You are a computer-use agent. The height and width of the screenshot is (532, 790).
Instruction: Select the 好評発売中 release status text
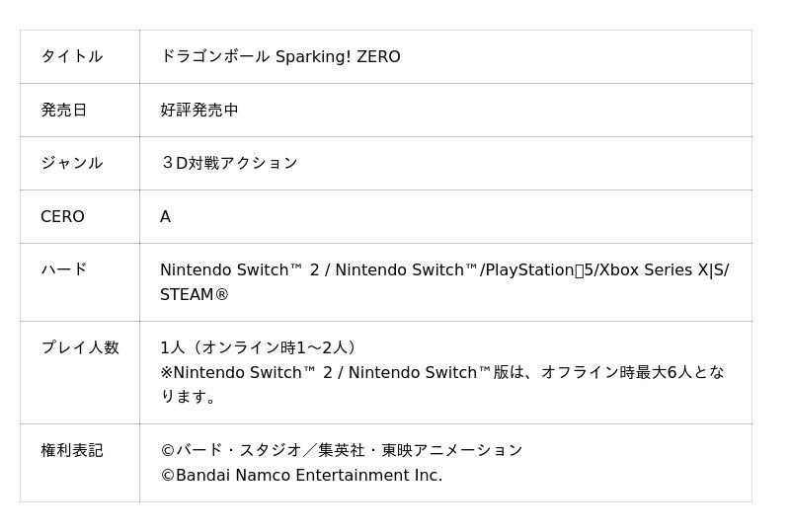click(199, 110)
